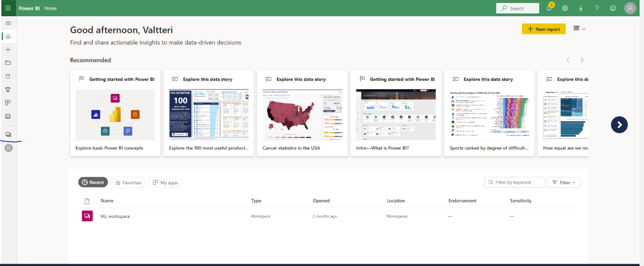Open notifications bell icon
Viewport: 644px width, 266px height.
point(549,8)
